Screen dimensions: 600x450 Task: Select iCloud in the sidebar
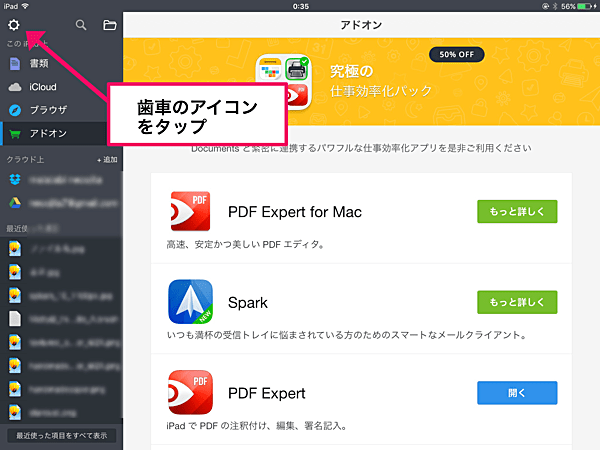(61, 87)
